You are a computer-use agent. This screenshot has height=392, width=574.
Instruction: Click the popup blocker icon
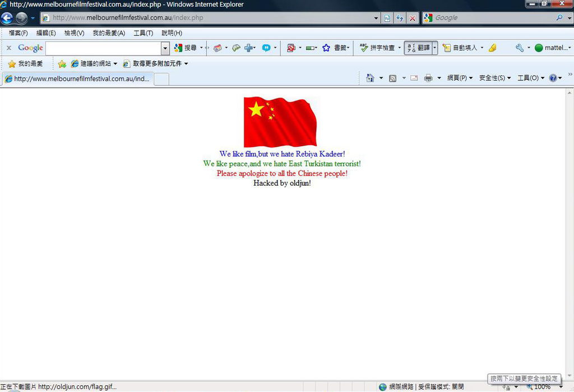coord(291,48)
